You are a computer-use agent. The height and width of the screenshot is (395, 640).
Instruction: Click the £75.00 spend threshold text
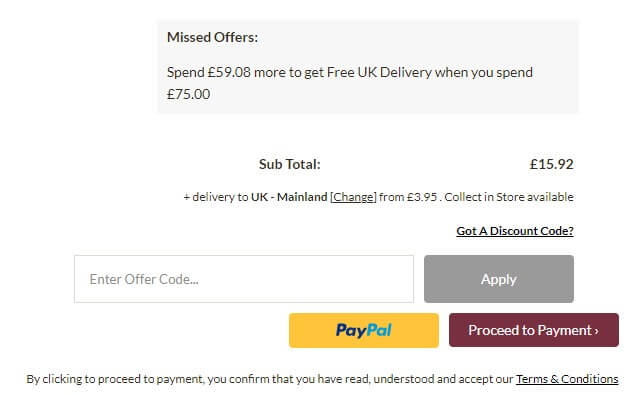189,95
